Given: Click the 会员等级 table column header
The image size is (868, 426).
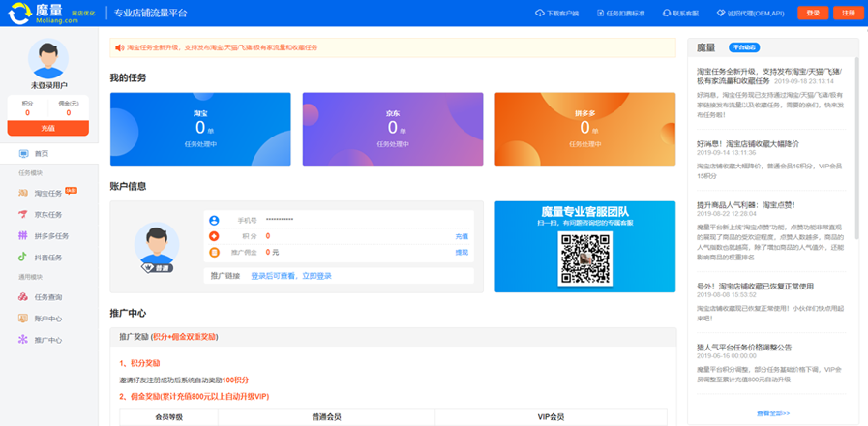Looking at the screenshot, I should [x=168, y=417].
